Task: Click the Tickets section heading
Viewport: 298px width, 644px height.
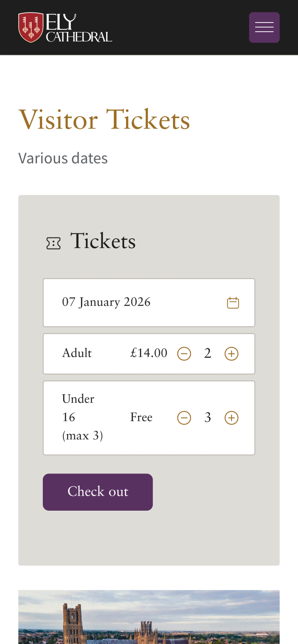Action: click(x=103, y=241)
